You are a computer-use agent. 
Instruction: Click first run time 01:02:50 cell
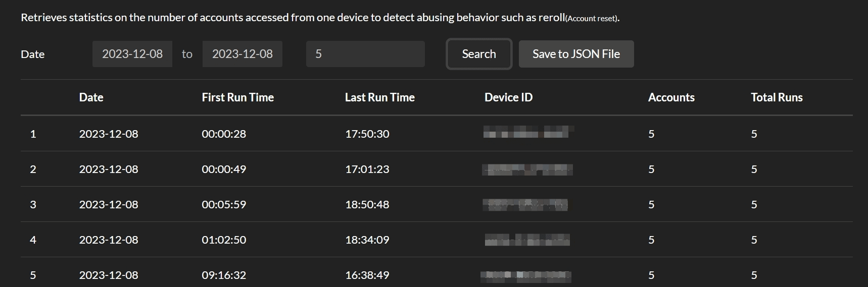pos(224,240)
